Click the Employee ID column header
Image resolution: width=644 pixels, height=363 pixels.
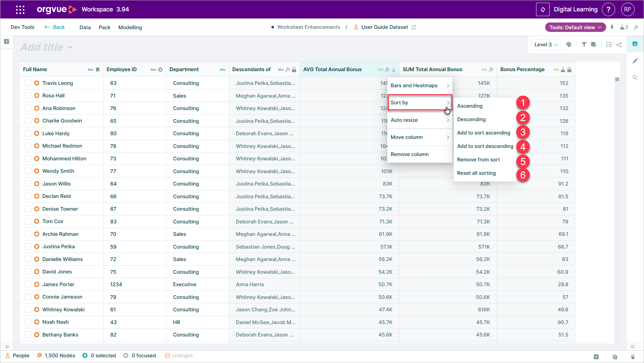pos(134,69)
